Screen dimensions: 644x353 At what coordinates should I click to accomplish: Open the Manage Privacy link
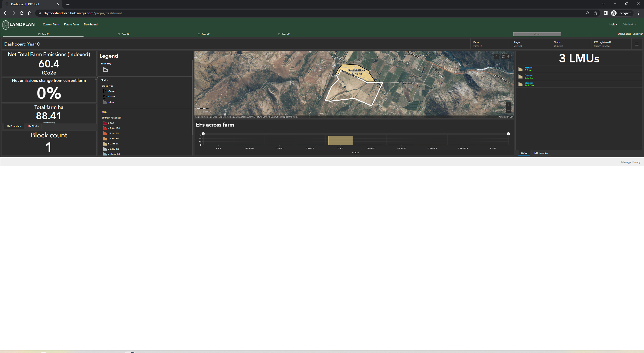point(631,162)
